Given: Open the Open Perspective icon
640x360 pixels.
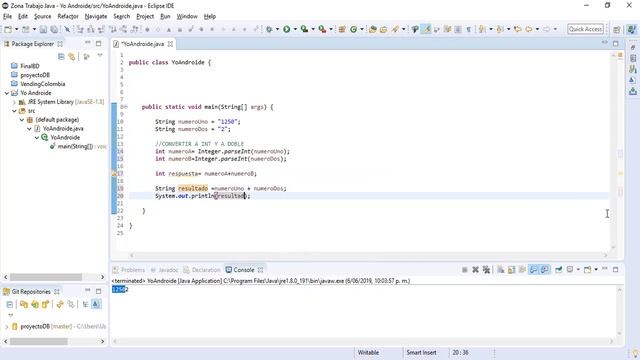Looking at the screenshot, I should coord(617,29).
